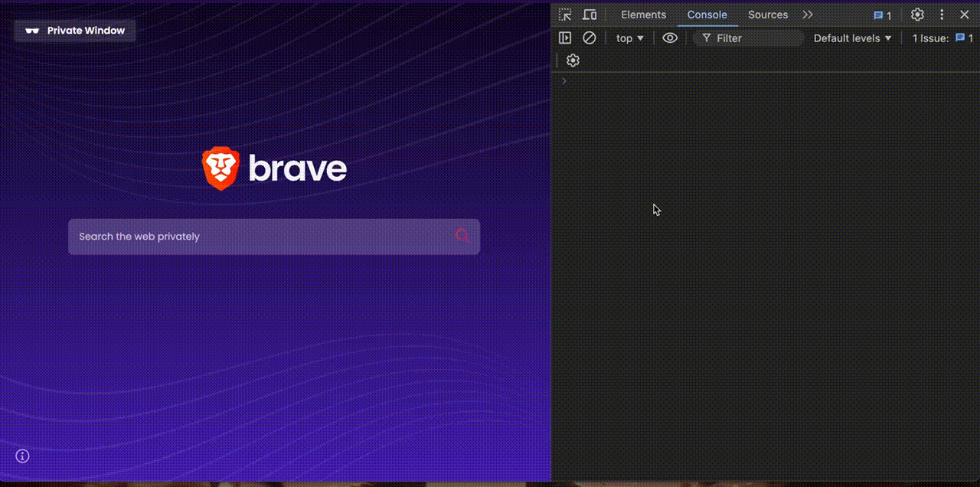Open the DevTools three-dot customize menu
980x487 pixels.
(x=942, y=15)
